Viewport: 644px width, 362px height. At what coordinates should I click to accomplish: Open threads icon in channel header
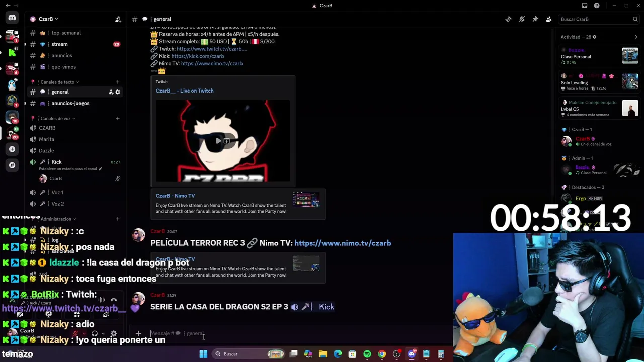point(508,19)
